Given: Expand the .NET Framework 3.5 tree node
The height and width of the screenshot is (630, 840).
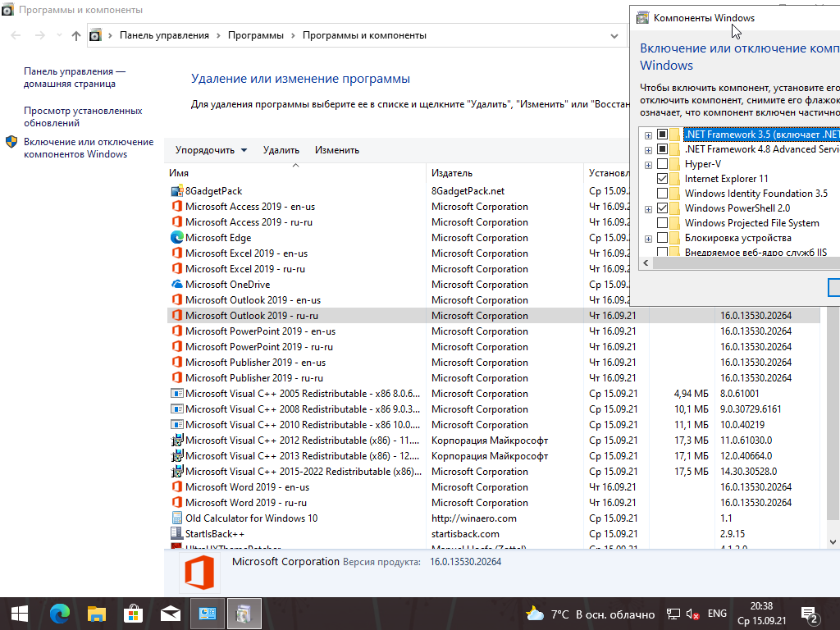Looking at the screenshot, I should pos(648,135).
